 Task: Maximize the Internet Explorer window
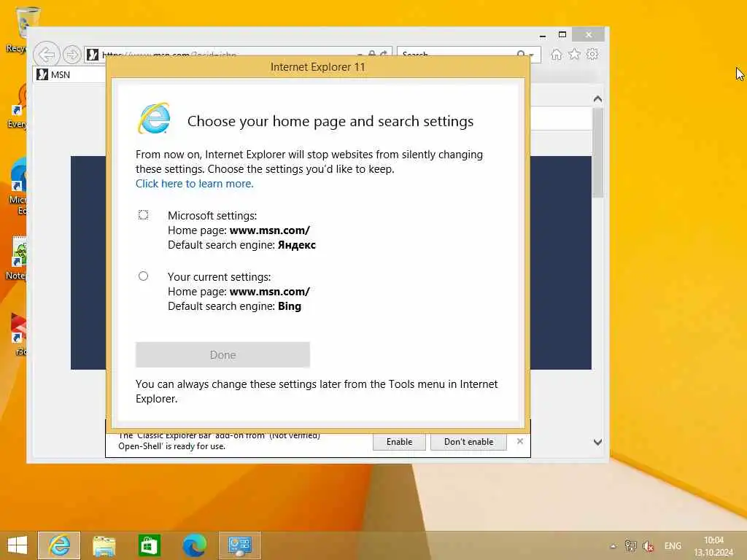pyautogui.click(x=562, y=35)
